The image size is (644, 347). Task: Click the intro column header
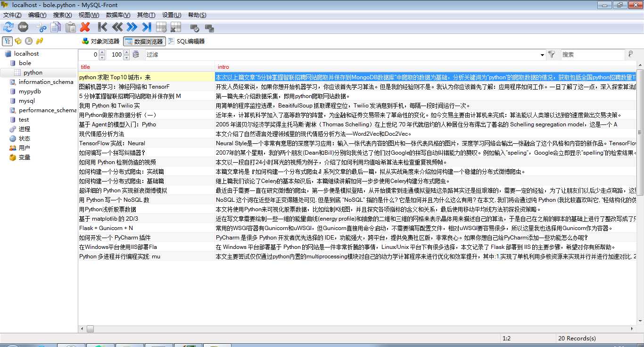coord(426,67)
